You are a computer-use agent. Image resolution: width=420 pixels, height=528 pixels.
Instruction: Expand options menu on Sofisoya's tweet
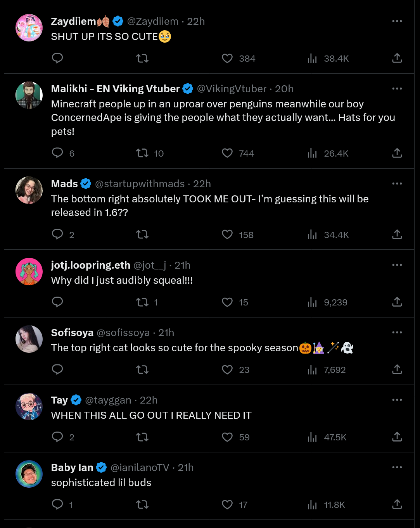coord(397,332)
